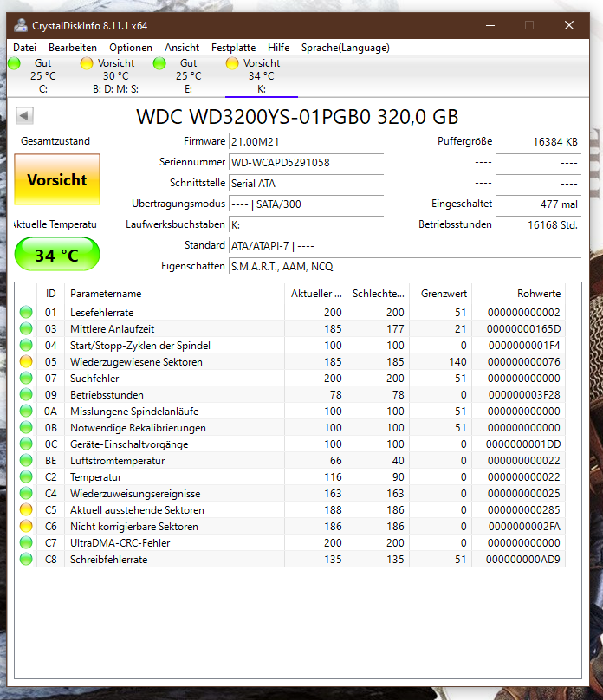Click status dot of Temperatur row
Image resolution: width=603 pixels, height=700 pixels.
[26, 476]
